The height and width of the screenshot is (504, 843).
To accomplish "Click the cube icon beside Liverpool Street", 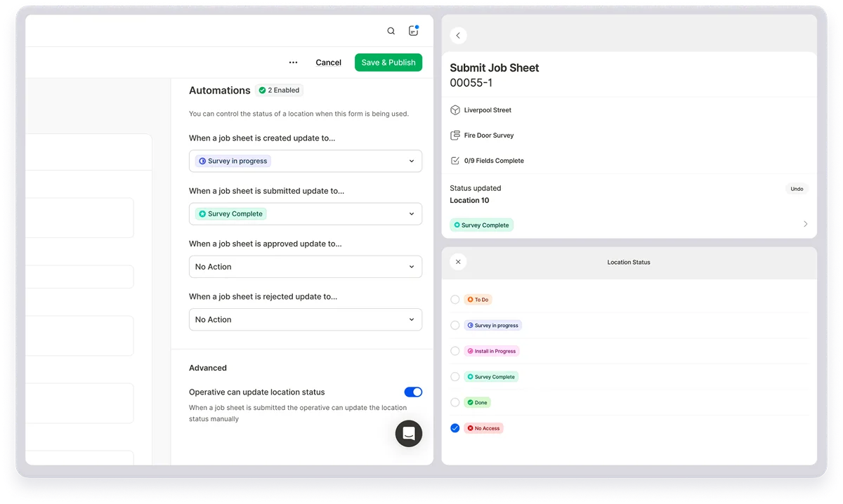I will [x=455, y=110].
